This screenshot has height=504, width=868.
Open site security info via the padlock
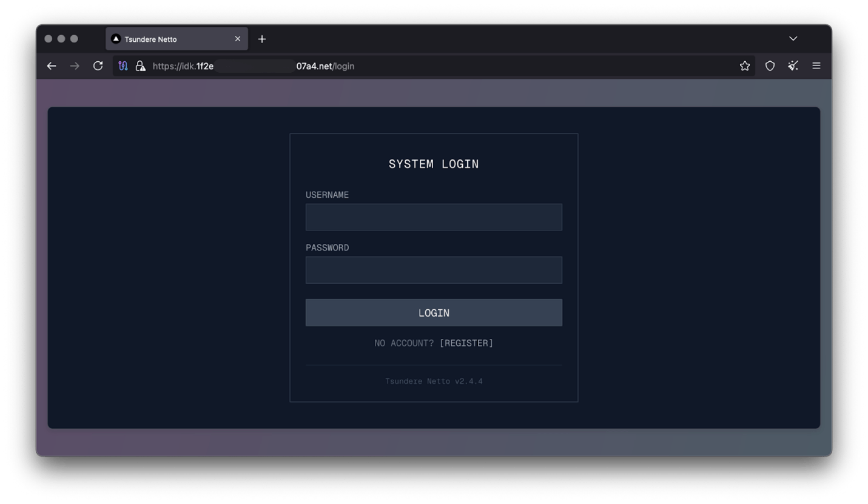[x=140, y=66]
